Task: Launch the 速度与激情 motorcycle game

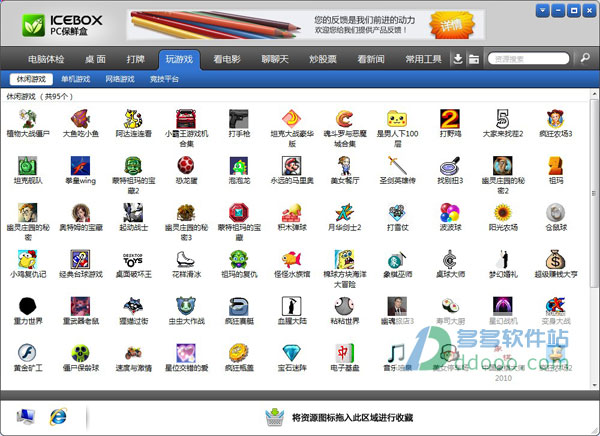Action: [x=133, y=353]
